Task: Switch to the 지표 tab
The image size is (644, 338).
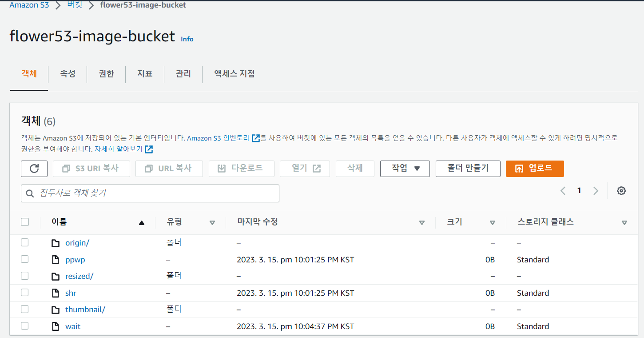Action: pos(145,74)
